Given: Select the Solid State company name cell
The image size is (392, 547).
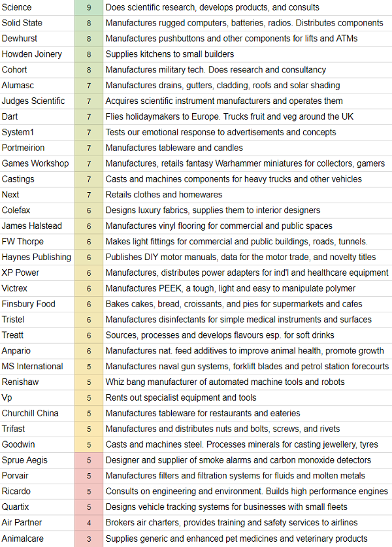Looking at the screenshot, I should pos(37,23).
